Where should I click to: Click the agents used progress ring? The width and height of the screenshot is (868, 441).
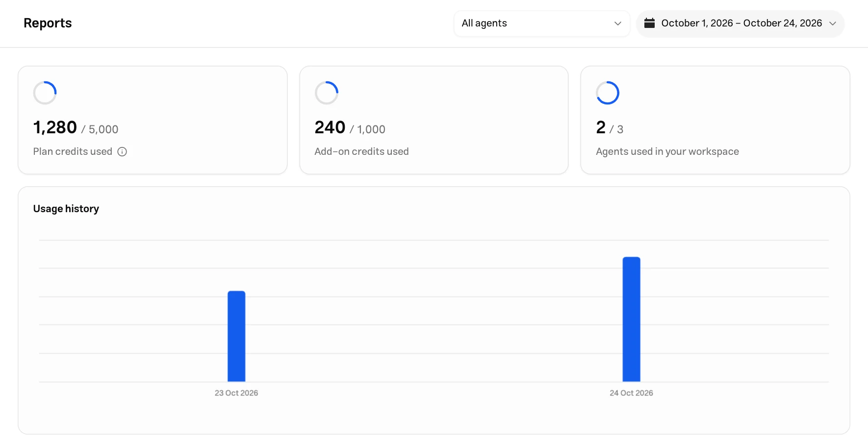coord(608,93)
